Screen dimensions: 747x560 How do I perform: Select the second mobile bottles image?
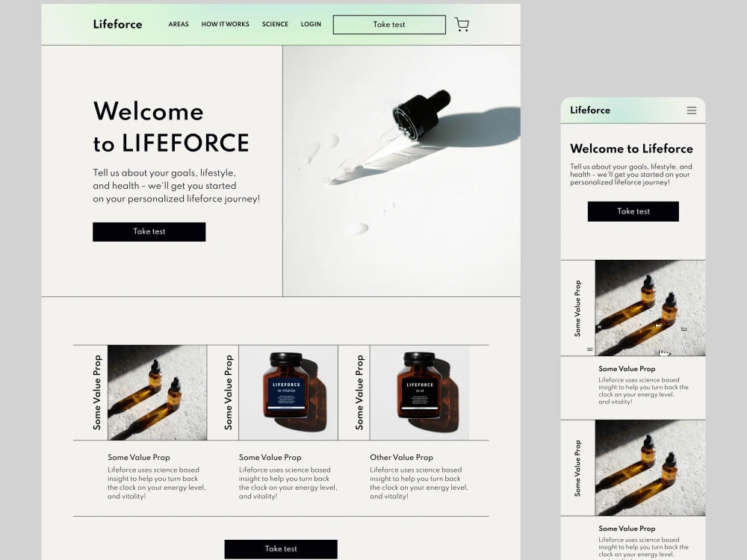point(650,467)
